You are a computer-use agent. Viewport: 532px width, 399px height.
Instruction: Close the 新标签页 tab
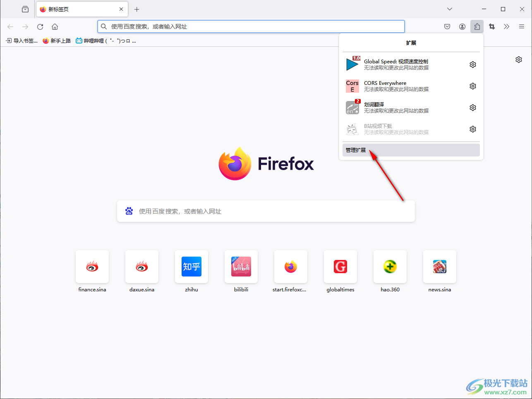[121, 9]
